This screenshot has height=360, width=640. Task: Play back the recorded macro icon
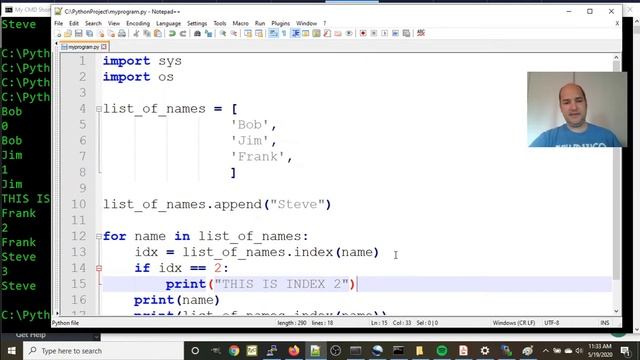[384, 33]
